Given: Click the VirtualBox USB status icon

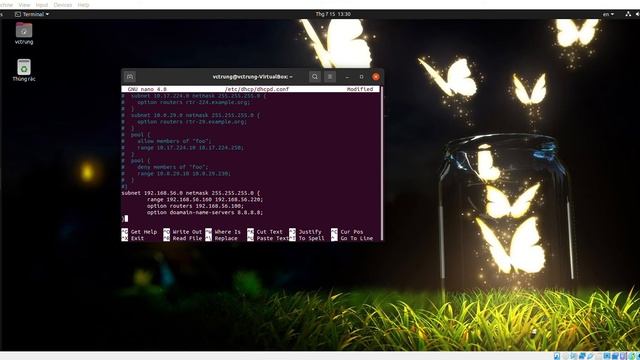Looking at the screenshot, I should click(590, 356).
